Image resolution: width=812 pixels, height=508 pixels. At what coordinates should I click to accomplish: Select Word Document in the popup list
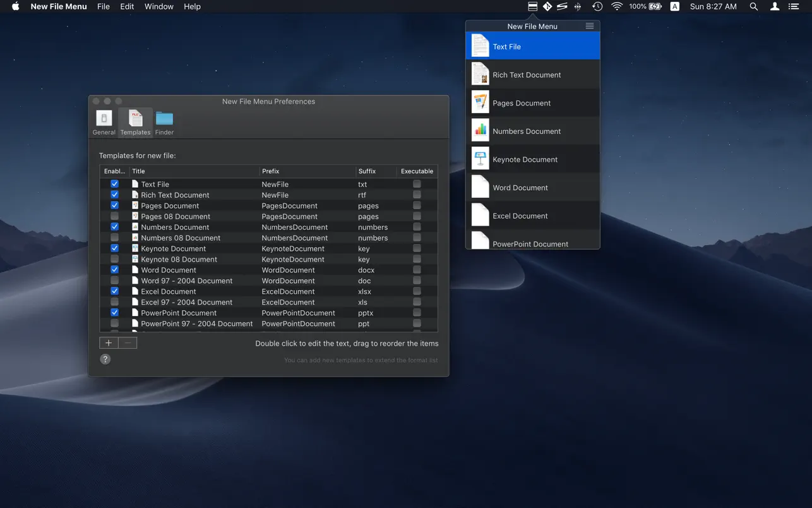click(x=520, y=188)
